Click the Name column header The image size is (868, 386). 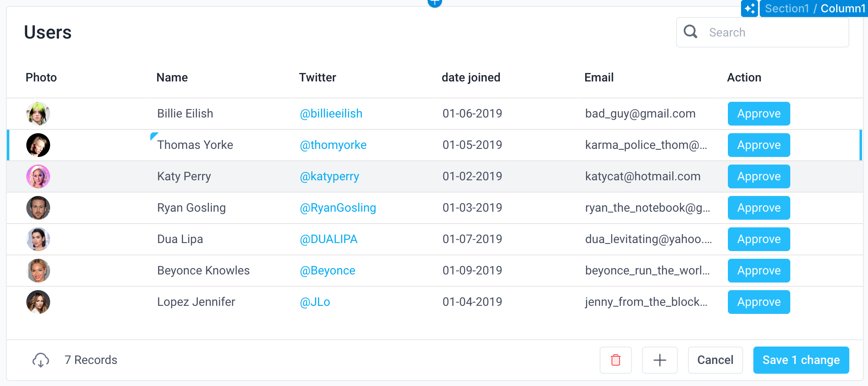coord(172,77)
